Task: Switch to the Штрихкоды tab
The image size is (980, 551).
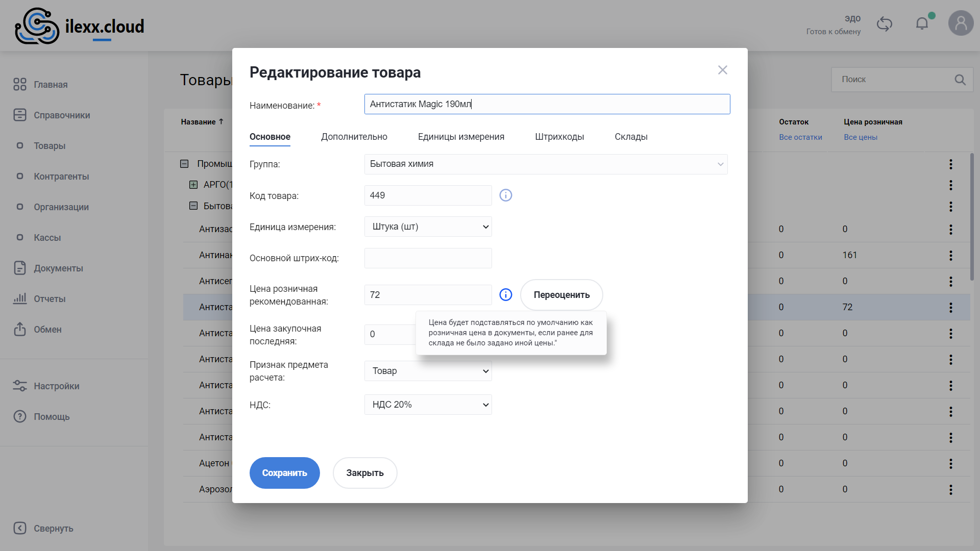Action: [x=559, y=137]
